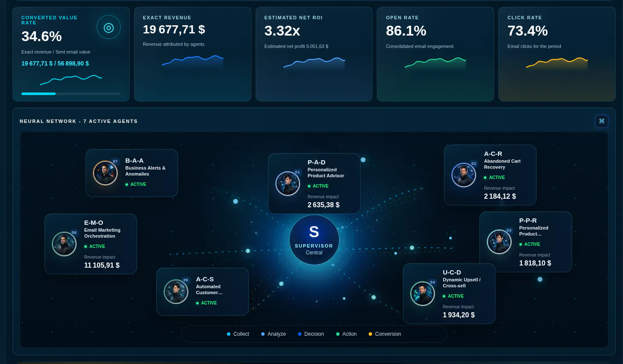Click the 34.6% value

click(x=42, y=36)
